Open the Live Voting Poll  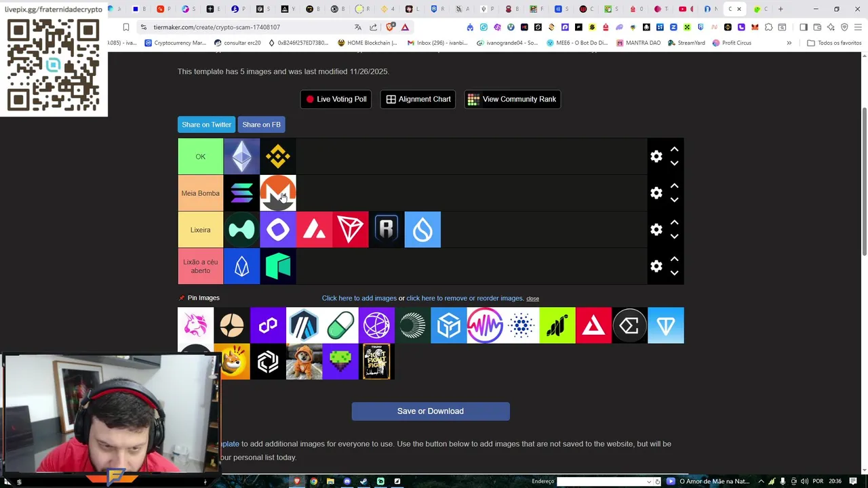(336, 99)
